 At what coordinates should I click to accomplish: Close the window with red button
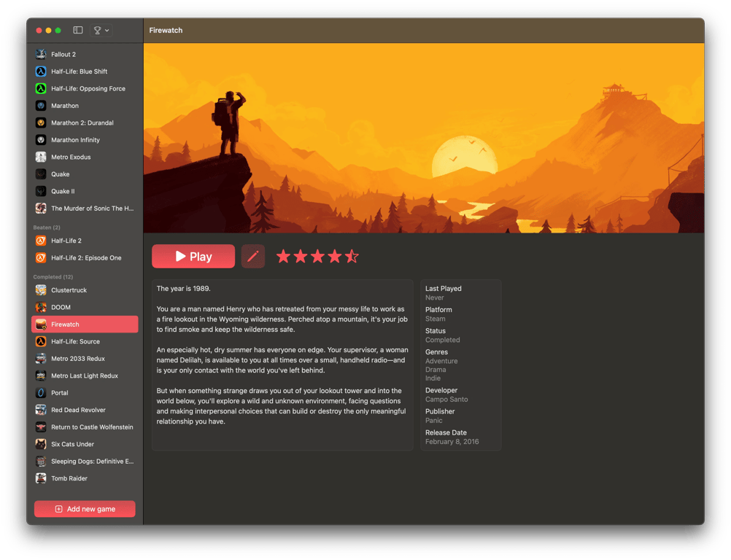[39, 31]
